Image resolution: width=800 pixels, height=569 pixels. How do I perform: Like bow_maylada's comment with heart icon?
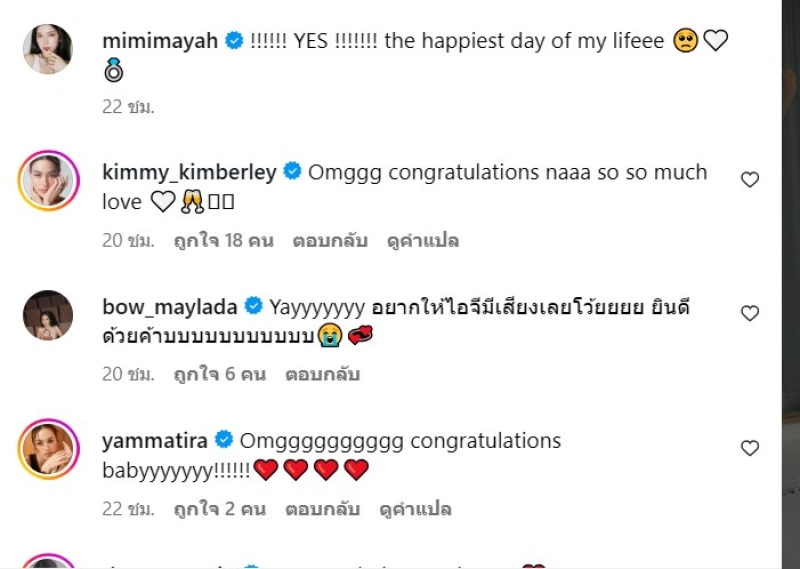point(750,314)
